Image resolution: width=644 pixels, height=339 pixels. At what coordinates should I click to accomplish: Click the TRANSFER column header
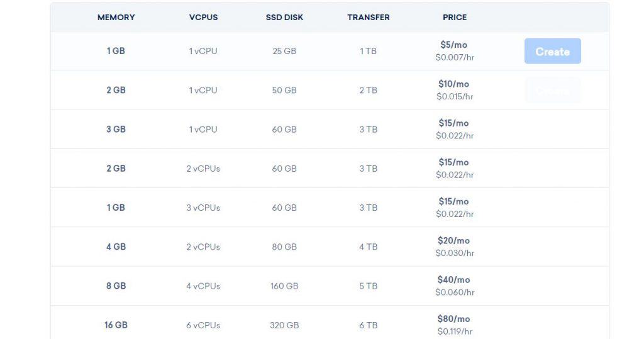pos(369,17)
